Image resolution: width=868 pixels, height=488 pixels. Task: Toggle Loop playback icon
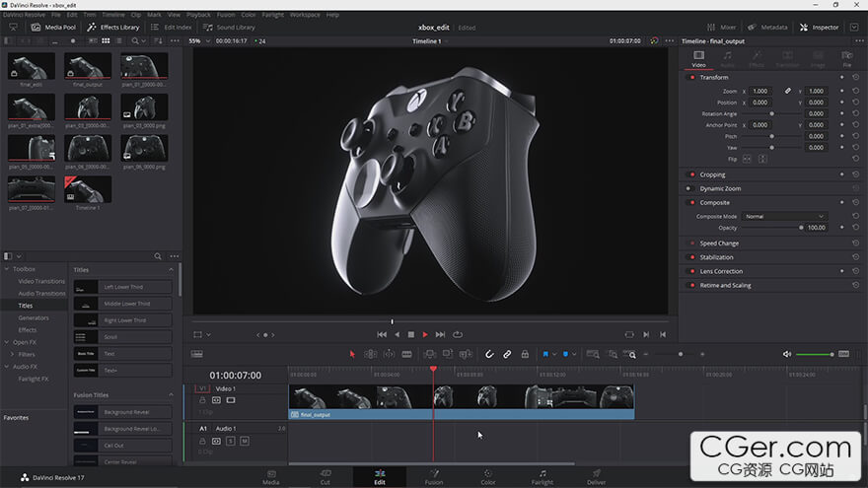(458, 335)
